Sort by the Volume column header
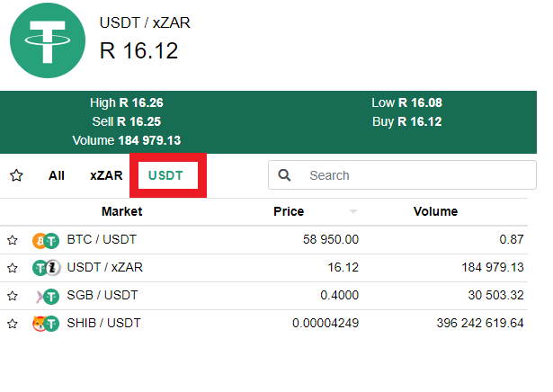 pyautogui.click(x=435, y=211)
